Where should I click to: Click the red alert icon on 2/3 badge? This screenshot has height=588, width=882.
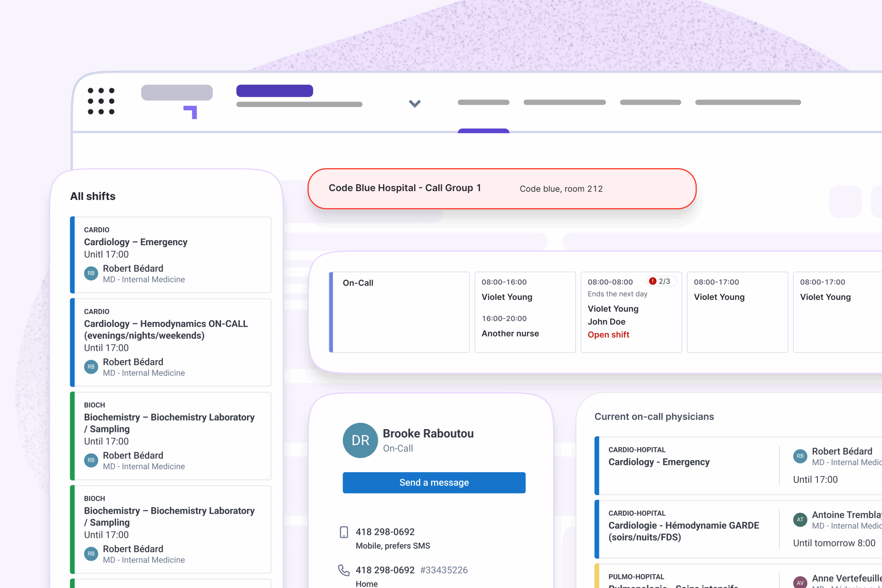coord(653,281)
